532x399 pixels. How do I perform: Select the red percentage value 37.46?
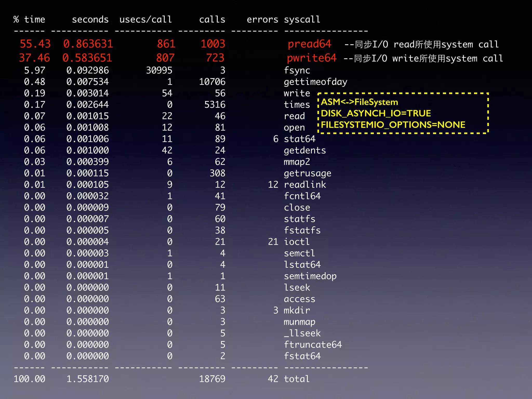tap(34, 58)
